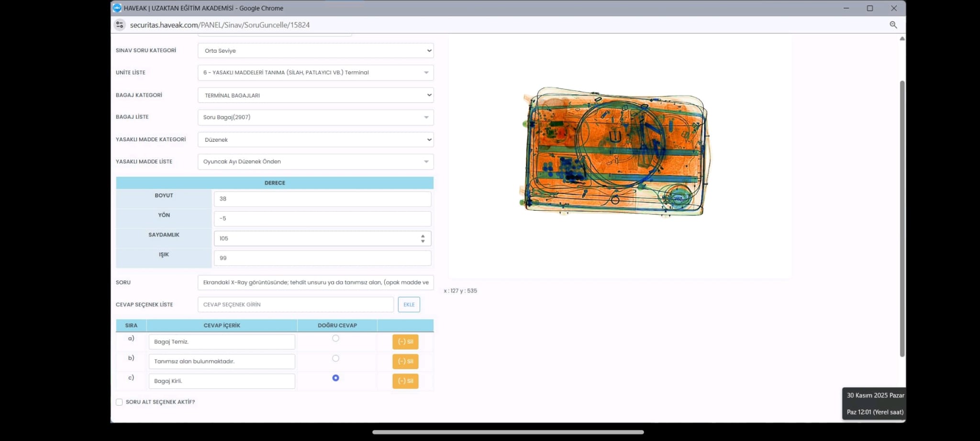Open the Yasaklı Madde Kategori dropdown
This screenshot has width=980, height=441.
(x=315, y=140)
